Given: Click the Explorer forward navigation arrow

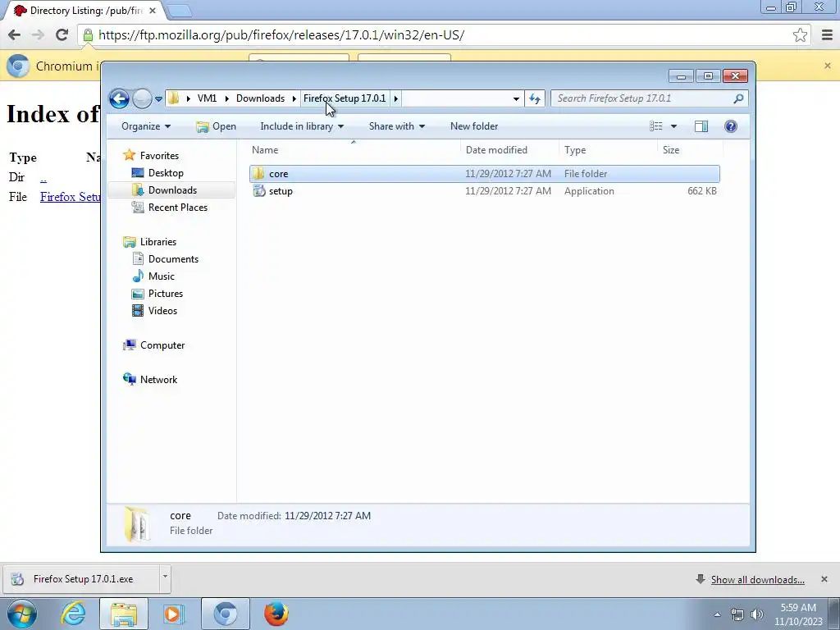Looking at the screenshot, I should (142, 98).
